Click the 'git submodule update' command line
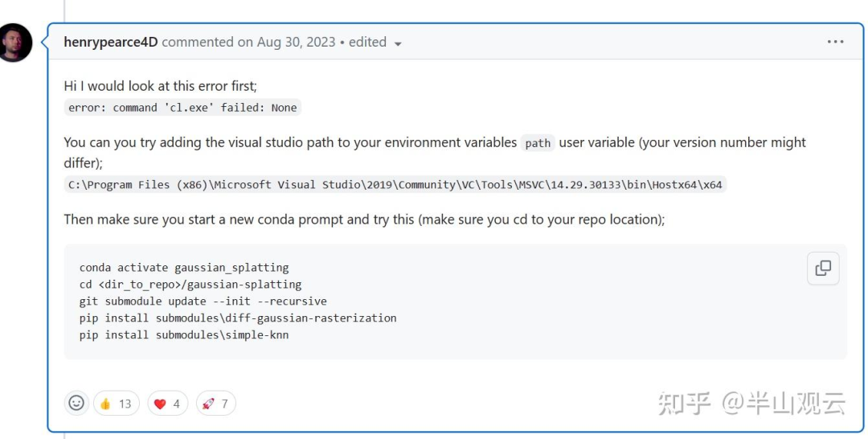 pyautogui.click(x=203, y=301)
